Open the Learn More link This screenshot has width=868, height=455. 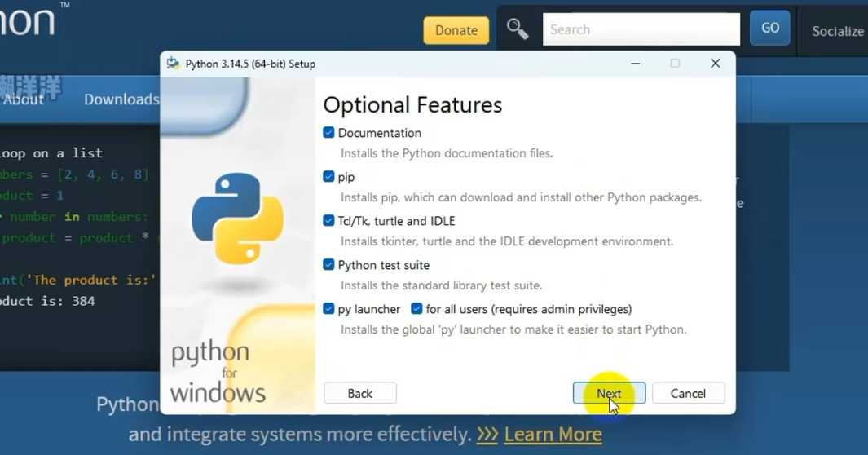tap(553, 434)
